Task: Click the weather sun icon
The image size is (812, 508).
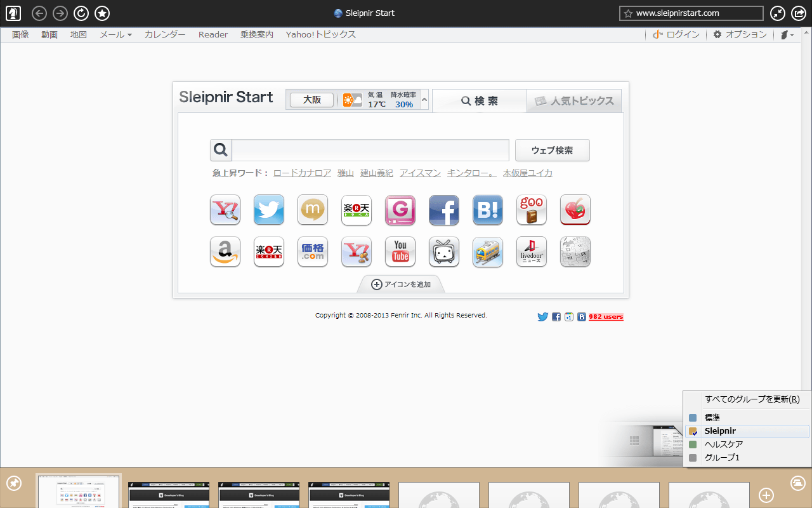Action: click(352, 100)
